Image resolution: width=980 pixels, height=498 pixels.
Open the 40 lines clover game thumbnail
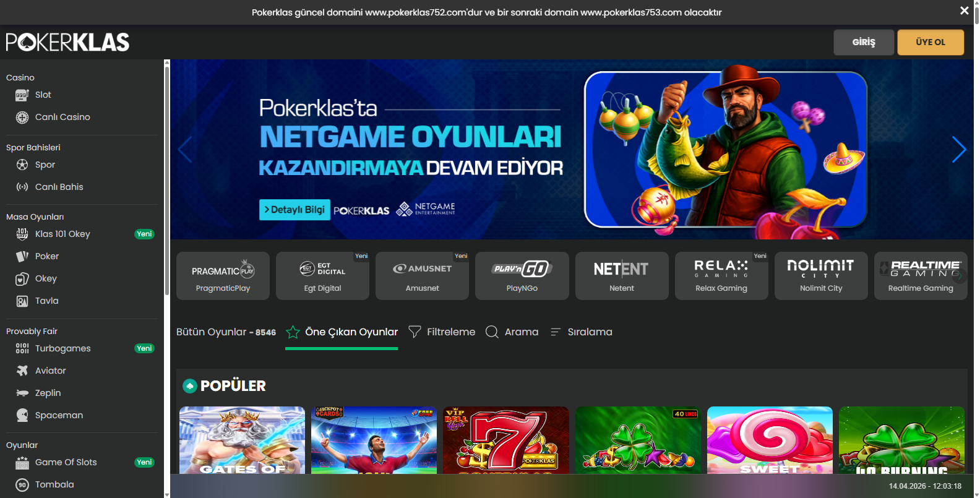coord(638,440)
